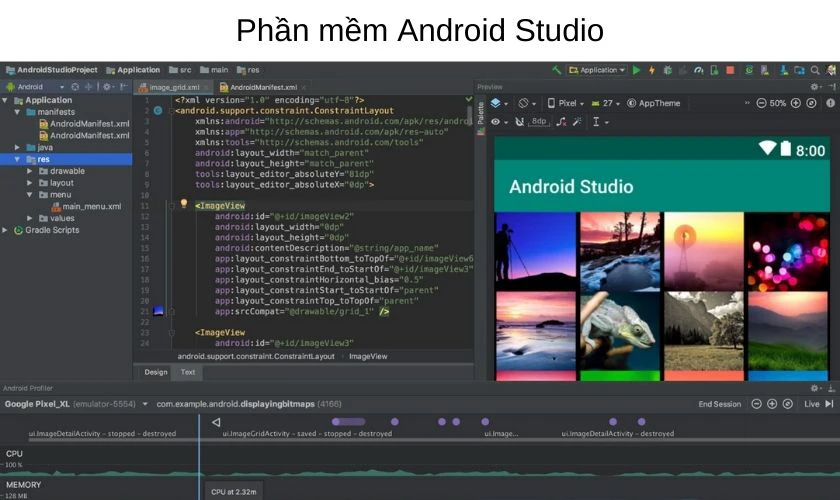Open API level 27 dropdown
This screenshot has height=500, width=840.
(605, 103)
